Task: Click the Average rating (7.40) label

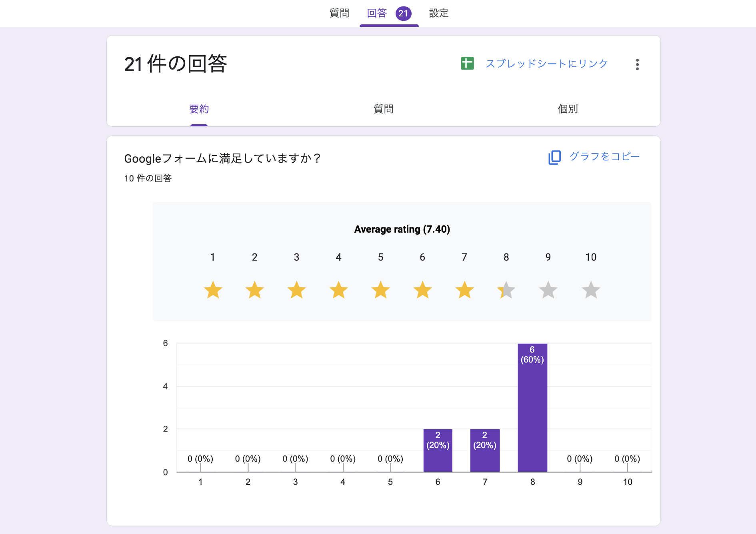Action: click(x=402, y=229)
